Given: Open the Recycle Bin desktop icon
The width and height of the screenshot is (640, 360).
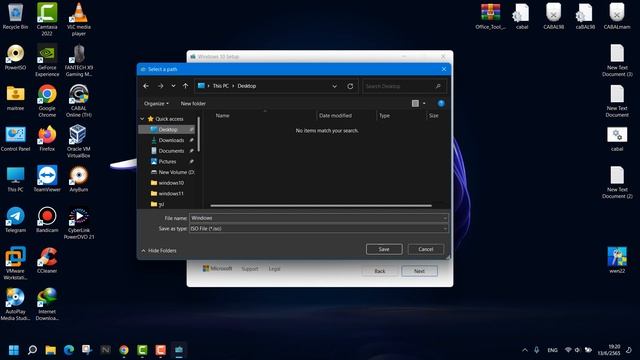Looking at the screenshot, I should tap(16, 17).
